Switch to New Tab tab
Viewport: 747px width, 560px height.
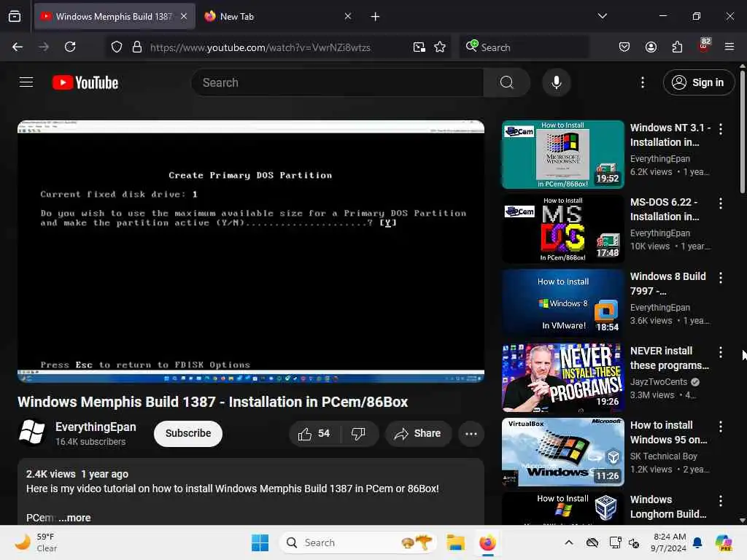276,17
